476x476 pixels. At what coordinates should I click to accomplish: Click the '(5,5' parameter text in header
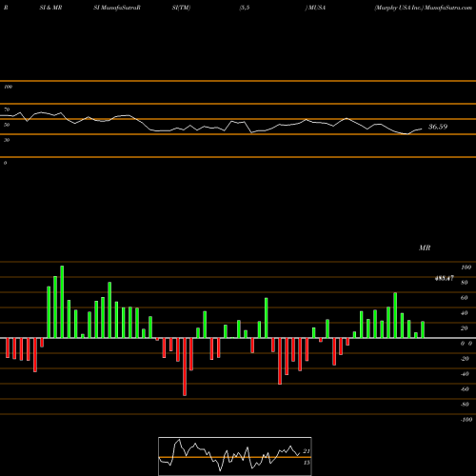pos(245,8)
